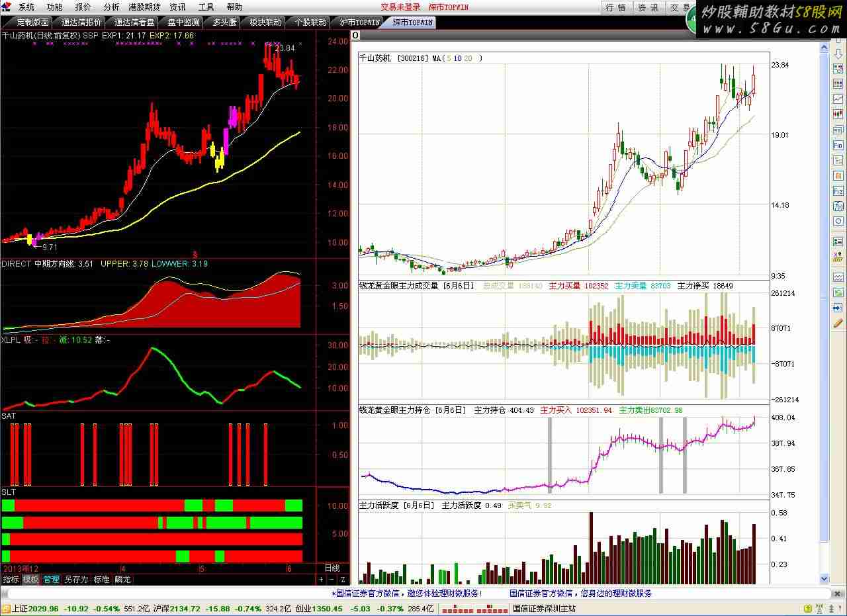
Task: Click the pencil drawing tool icon
Action: [838, 323]
